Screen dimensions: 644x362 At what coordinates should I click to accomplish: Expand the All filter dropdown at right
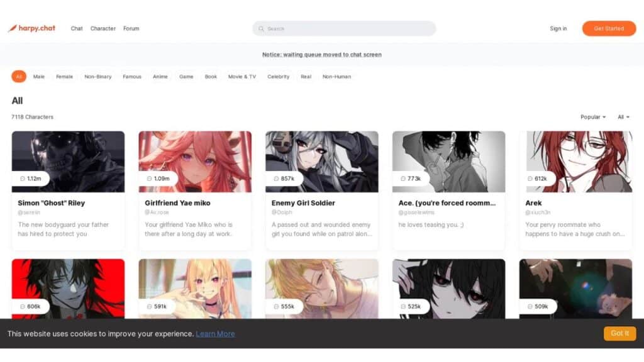623,117
